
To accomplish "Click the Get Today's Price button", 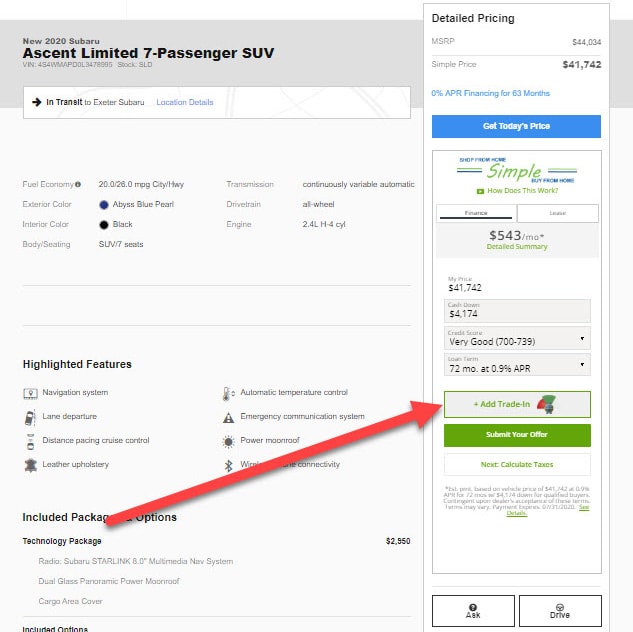I will coord(516,126).
